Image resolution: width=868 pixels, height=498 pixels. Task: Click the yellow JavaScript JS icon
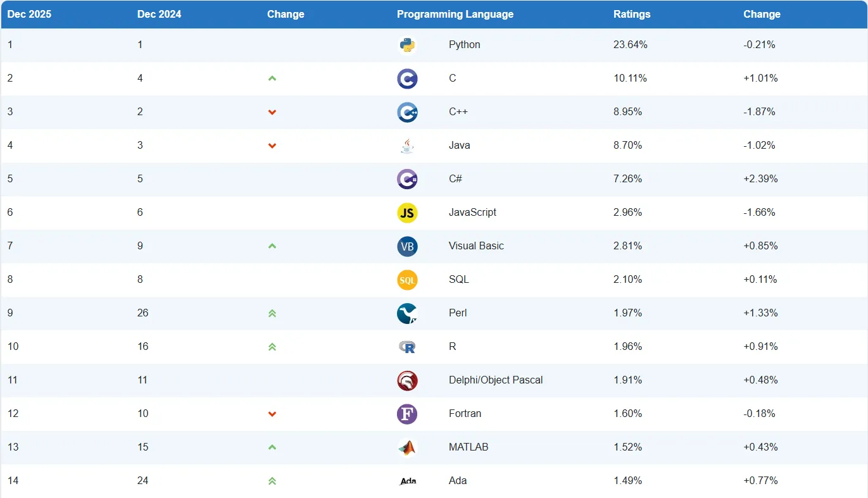407,213
